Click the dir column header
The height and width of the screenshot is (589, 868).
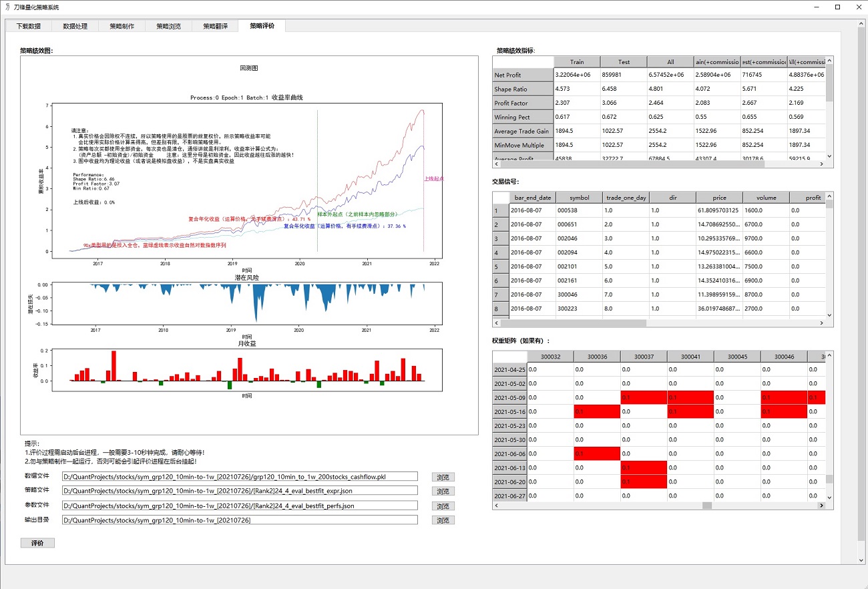[672, 198]
